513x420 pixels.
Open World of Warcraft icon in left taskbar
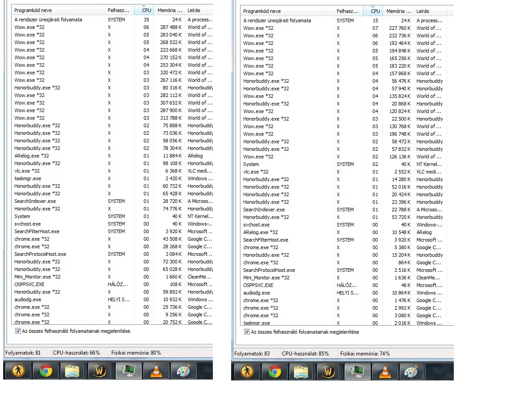[x=99, y=371]
